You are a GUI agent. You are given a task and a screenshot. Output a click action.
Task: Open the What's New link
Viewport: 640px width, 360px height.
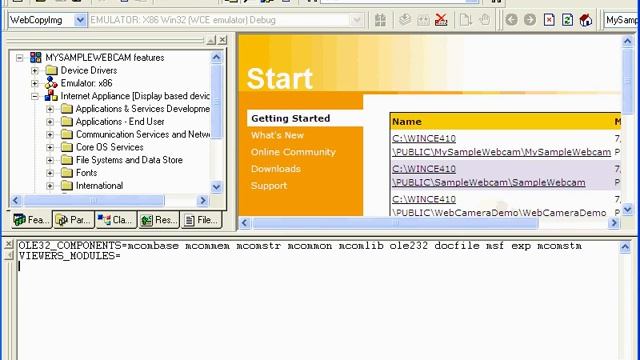pos(277,135)
